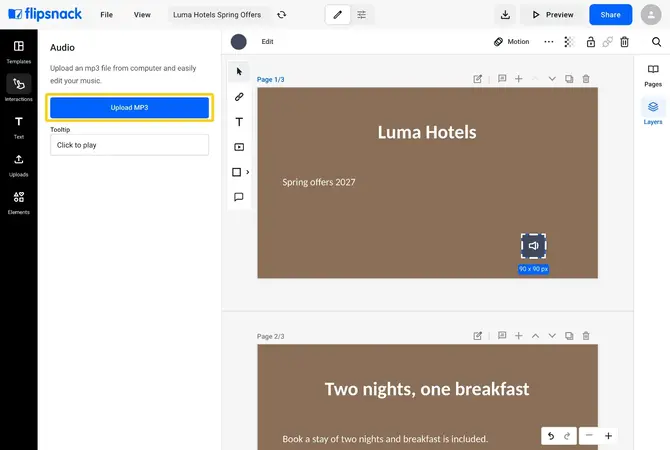Click the blue Share button

(x=610, y=15)
